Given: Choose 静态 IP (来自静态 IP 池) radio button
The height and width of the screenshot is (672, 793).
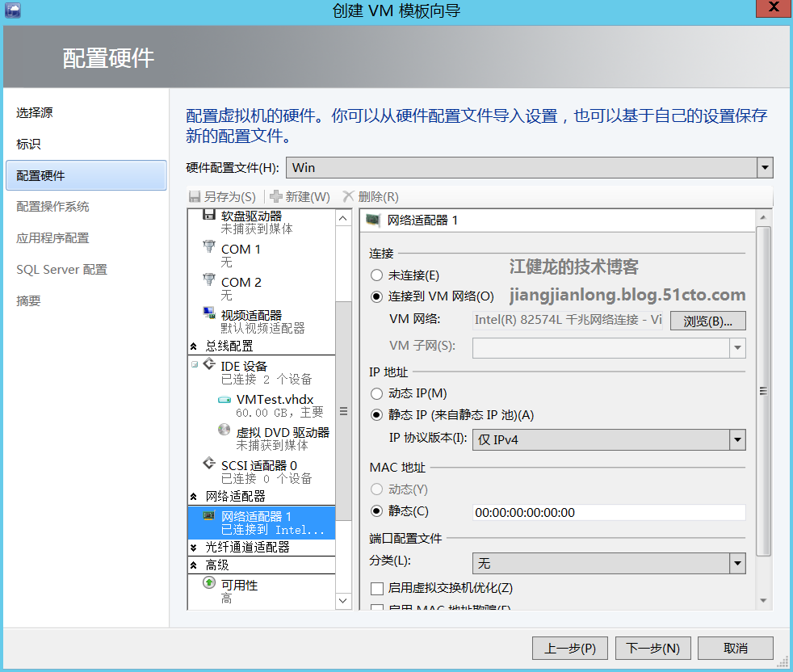Looking at the screenshot, I should [376, 415].
